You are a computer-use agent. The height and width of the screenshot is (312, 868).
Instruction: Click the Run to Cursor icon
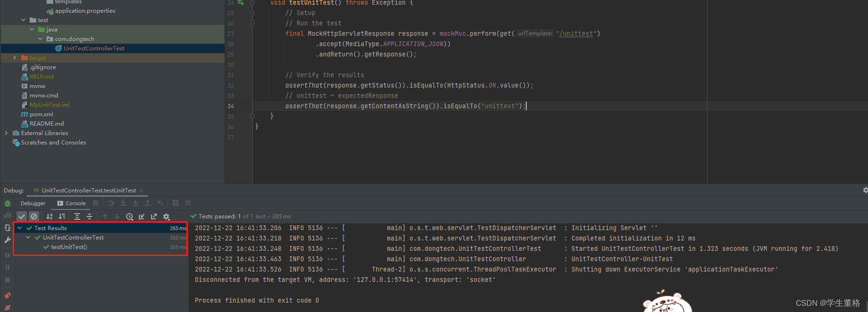(160, 203)
